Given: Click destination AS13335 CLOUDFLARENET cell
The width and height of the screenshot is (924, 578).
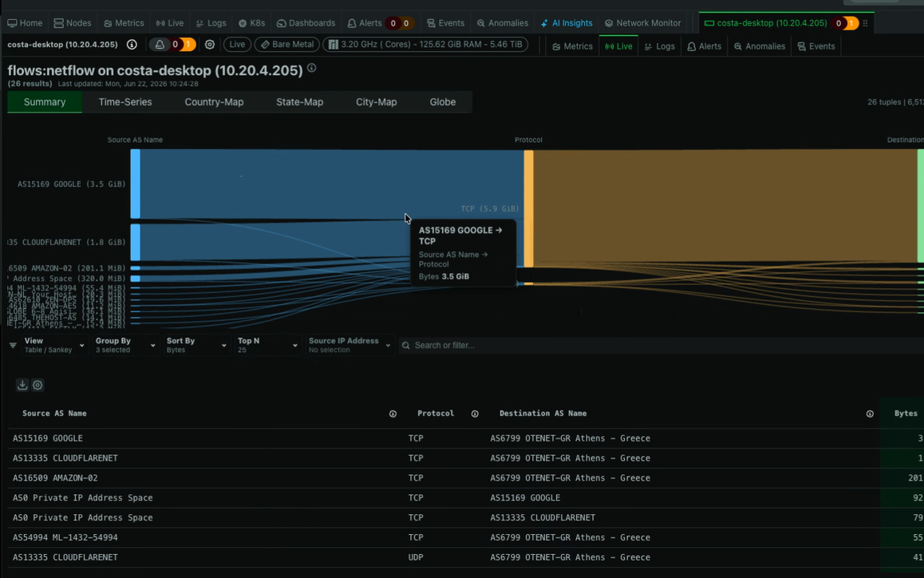Looking at the screenshot, I should tap(543, 517).
